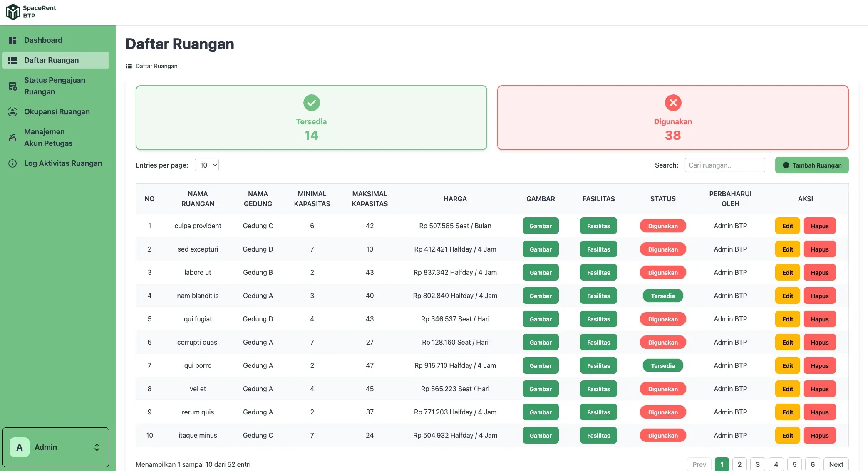Edit the culpa provident room row
Screen dimensions: 868x471
pos(787,226)
